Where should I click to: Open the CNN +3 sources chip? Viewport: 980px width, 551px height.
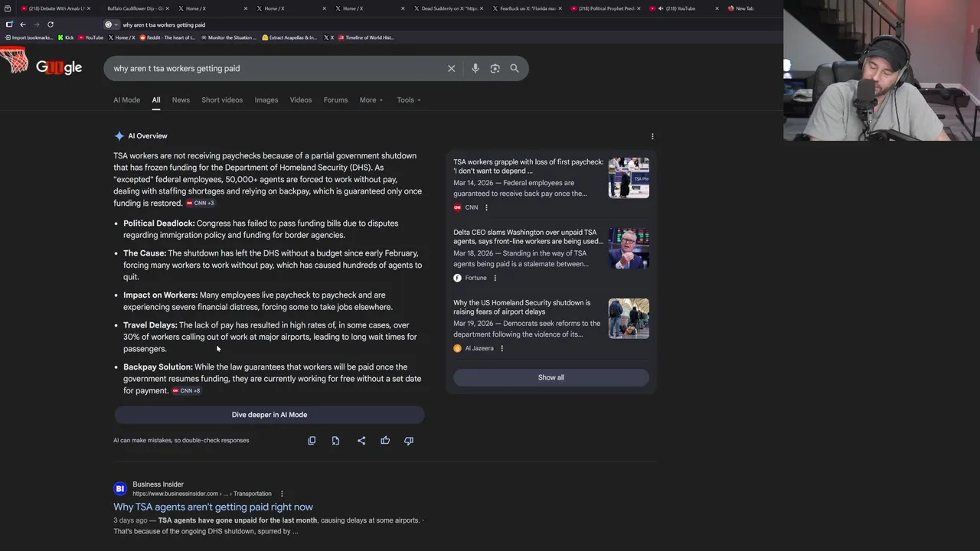pyautogui.click(x=200, y=204)
